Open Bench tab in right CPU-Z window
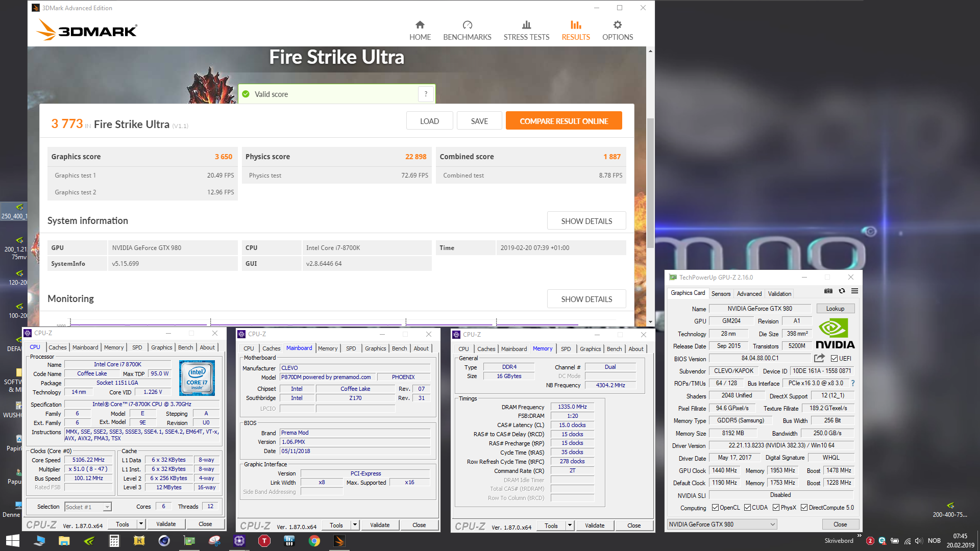Screen dimensions: 980x551 pyautogui.click(x=614, y=349)
